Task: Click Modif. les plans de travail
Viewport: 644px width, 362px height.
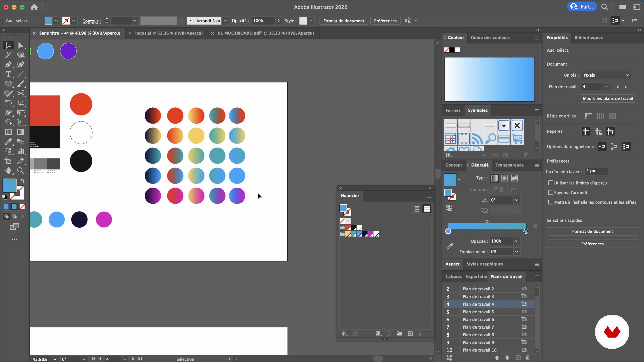Action: [x=608, y=98]
